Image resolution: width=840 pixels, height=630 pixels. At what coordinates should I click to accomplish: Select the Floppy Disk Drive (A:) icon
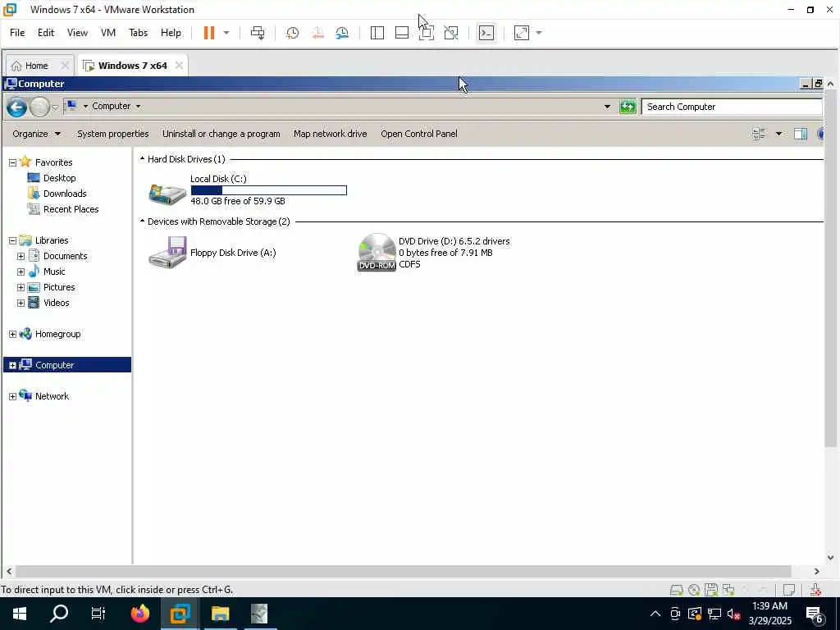click(167, 253)
